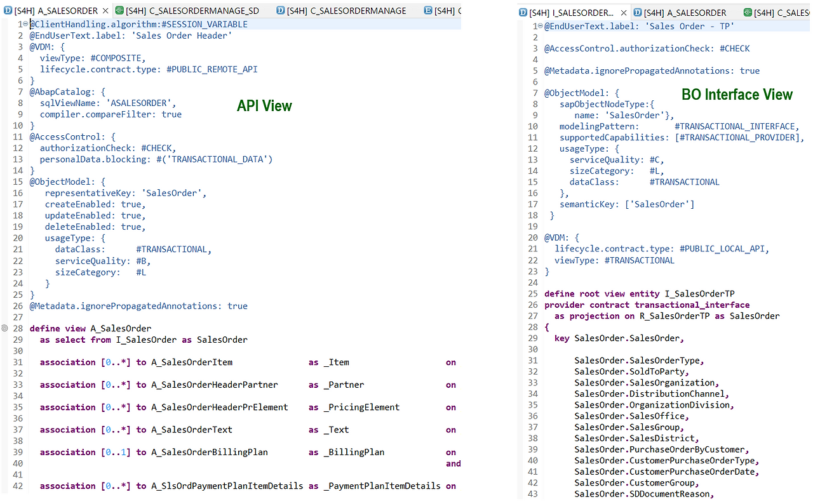Switch to the C_SALESORDERMANAGE tab
The height and width of the screenshot is (504, 813).
(x=343, y=10)
